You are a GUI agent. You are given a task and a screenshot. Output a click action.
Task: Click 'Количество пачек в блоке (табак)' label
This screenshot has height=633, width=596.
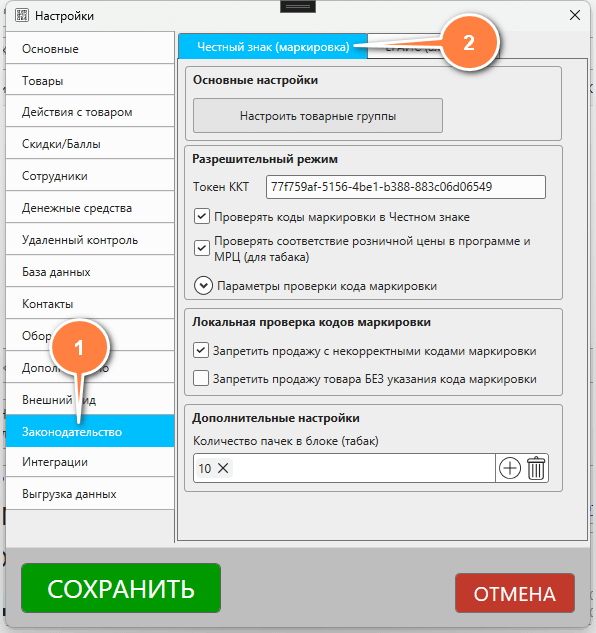(285, 441)
